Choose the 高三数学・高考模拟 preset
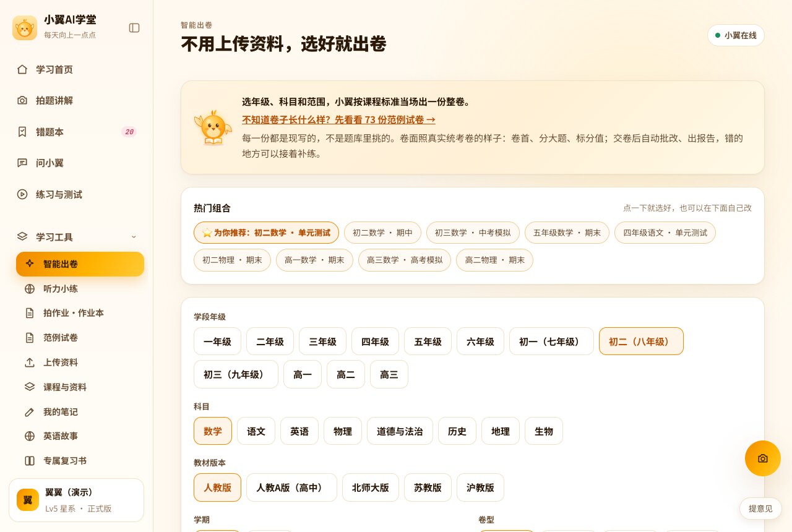The width and height of the screenshot is (792, 532). tap(405, 260)
